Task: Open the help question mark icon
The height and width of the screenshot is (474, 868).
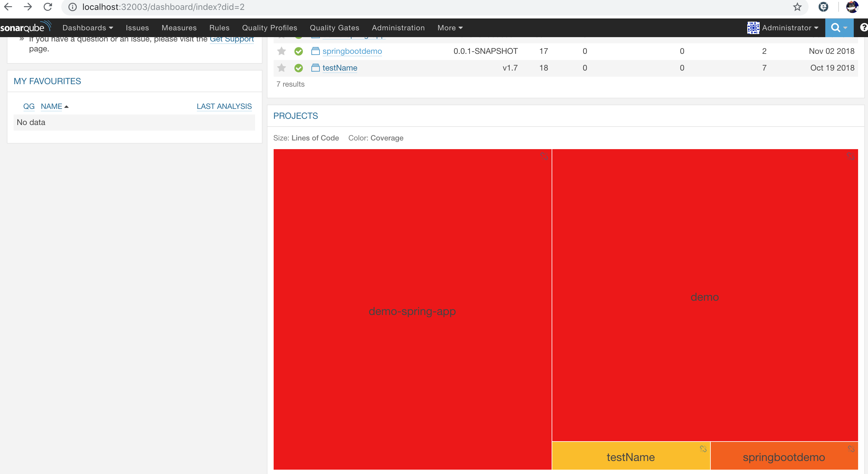Action: point(864,28)
